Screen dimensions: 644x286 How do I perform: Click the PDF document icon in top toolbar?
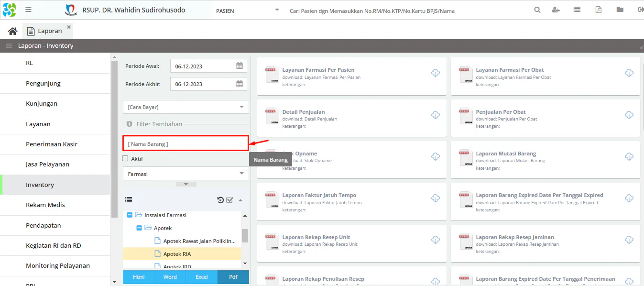tap(599, 10)
